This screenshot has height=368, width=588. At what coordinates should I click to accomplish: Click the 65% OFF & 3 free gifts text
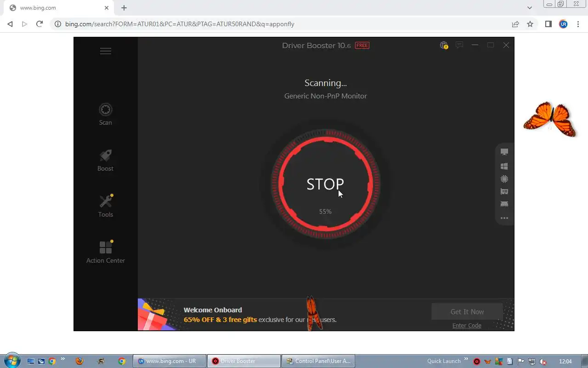[x=220, y=320]
